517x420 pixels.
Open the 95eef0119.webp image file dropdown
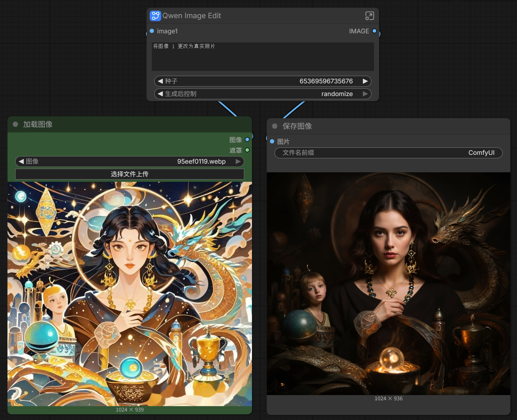201,162
